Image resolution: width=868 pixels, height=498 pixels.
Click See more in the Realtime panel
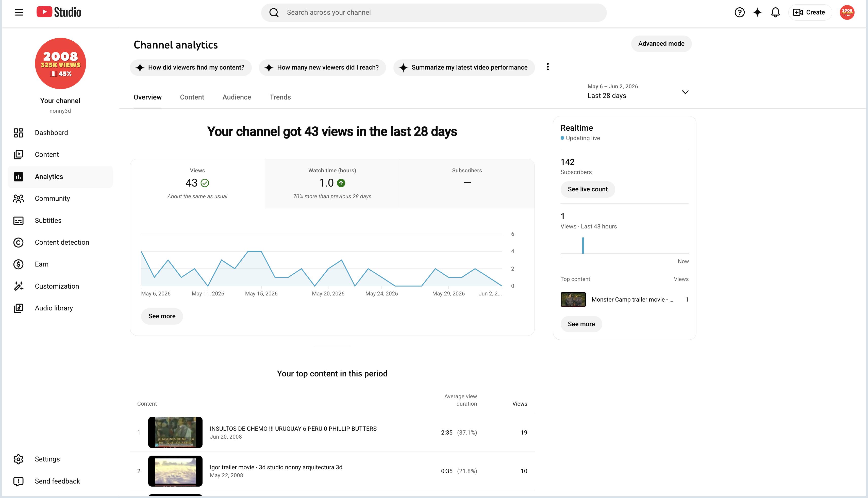point(581,324)
